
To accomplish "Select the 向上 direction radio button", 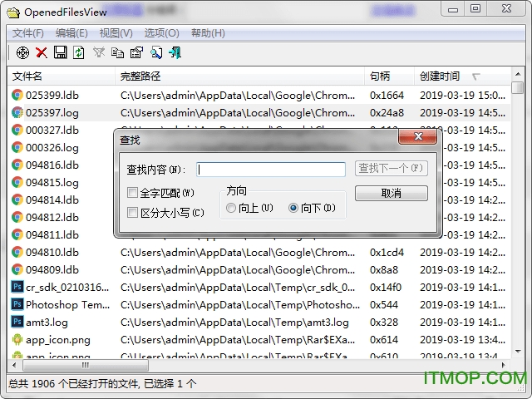I will (231, 208).
